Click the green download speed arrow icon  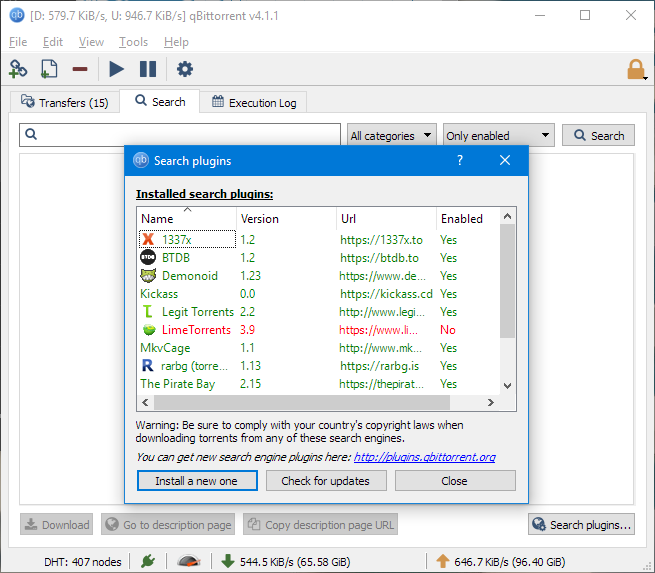228,561
